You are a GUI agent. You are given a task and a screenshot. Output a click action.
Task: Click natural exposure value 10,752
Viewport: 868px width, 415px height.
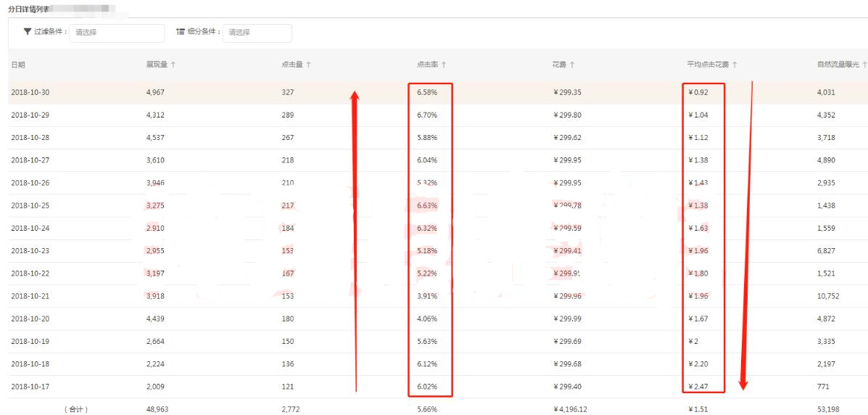coord(828,297)
